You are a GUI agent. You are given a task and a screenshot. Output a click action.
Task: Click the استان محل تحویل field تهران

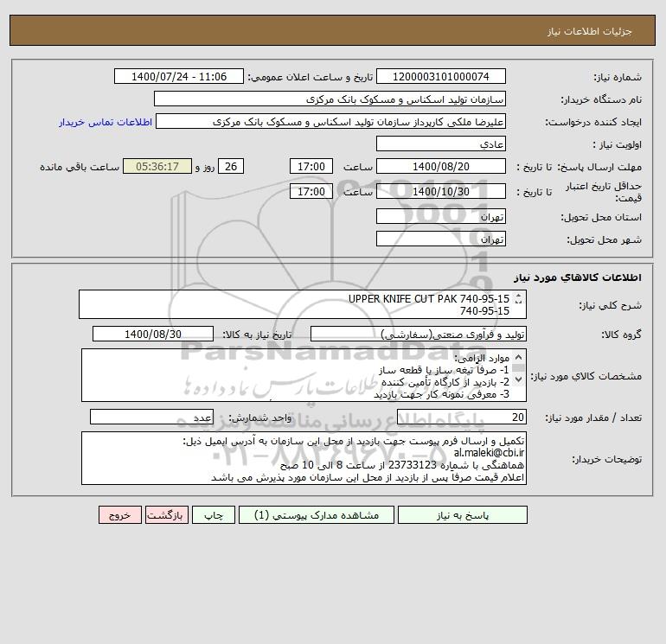point(441,216)
